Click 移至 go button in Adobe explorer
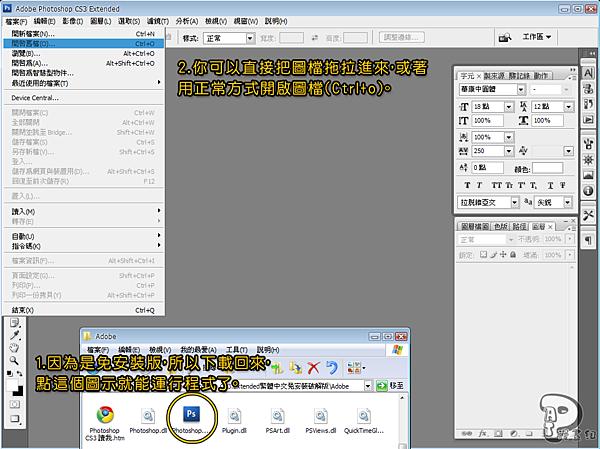Image resolution: width=600 pixels, height=449 pixels. click(x=390, y=385)
